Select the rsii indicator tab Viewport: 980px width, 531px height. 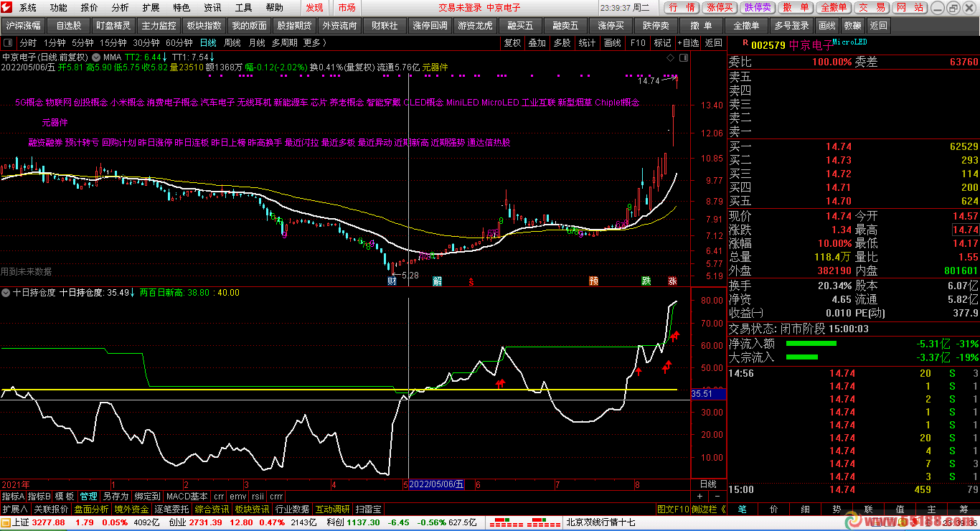tap(258, 496)
